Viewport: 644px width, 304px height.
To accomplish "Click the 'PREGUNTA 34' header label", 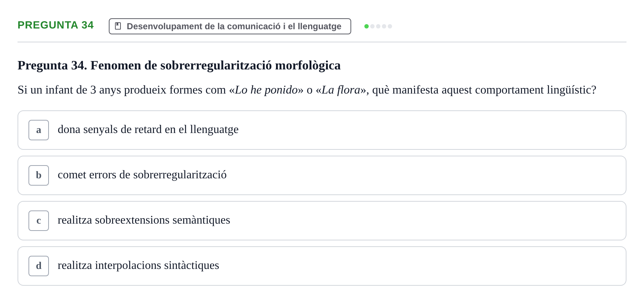I will click(x=55, y=25).
